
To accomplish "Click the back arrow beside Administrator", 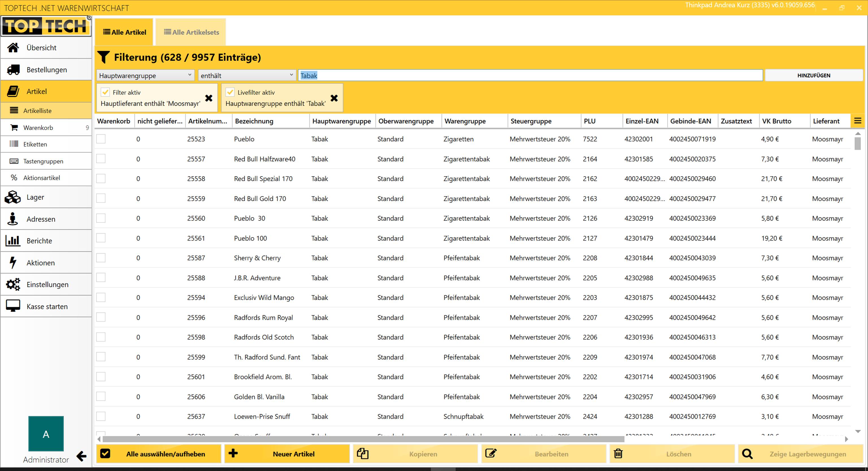I will (x=81, y=457).
